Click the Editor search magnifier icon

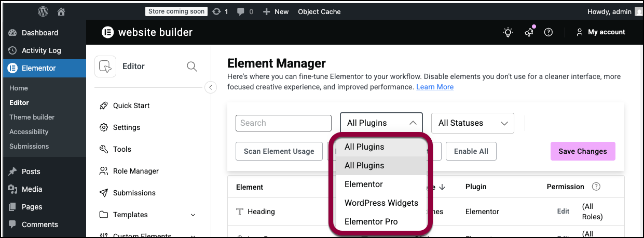pos(192,67)
